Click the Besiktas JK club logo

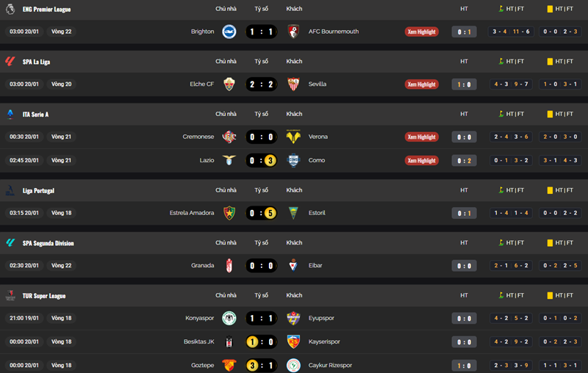tap(229, 341)
